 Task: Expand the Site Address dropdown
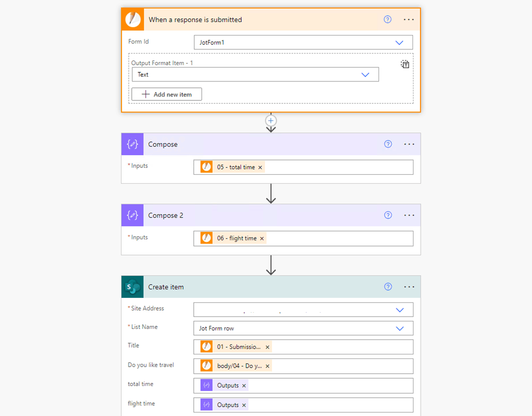(400, 310)
